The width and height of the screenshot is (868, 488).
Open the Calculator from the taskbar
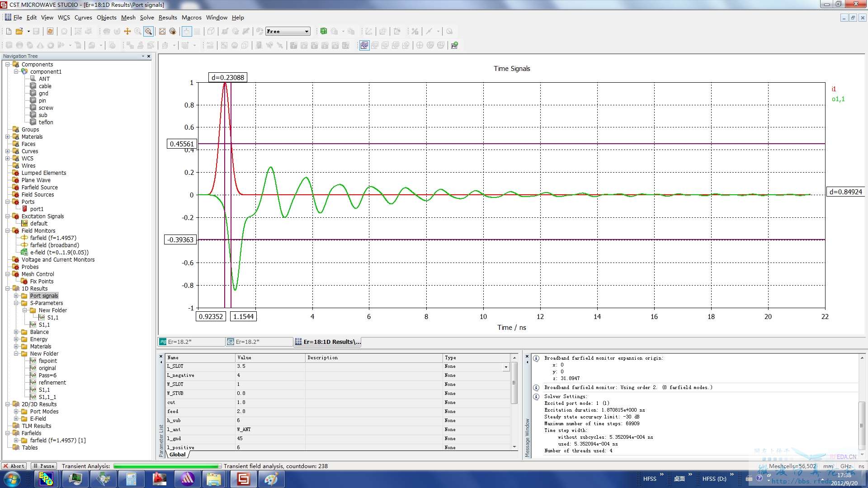pyautogui.click(x=131, y=479)
